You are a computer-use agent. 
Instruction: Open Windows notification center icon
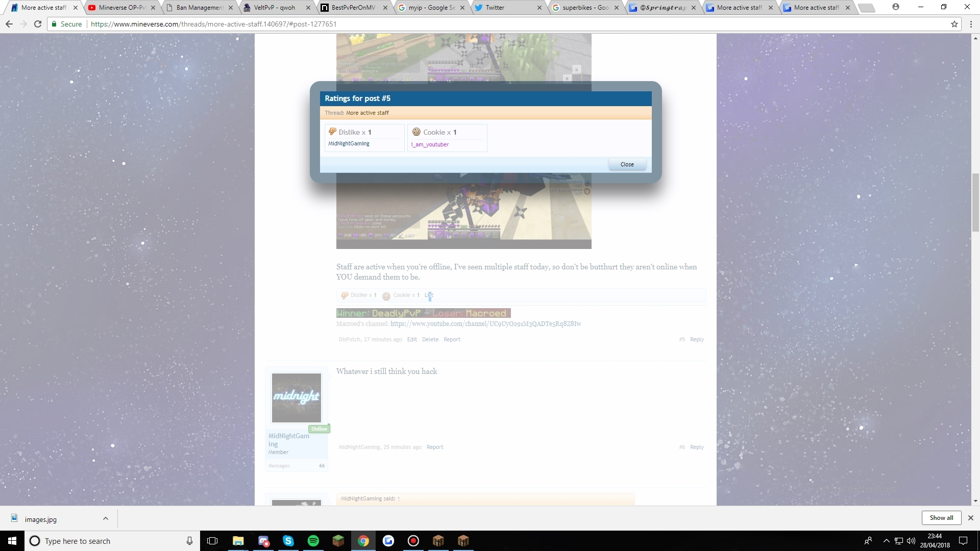(963, 541)
